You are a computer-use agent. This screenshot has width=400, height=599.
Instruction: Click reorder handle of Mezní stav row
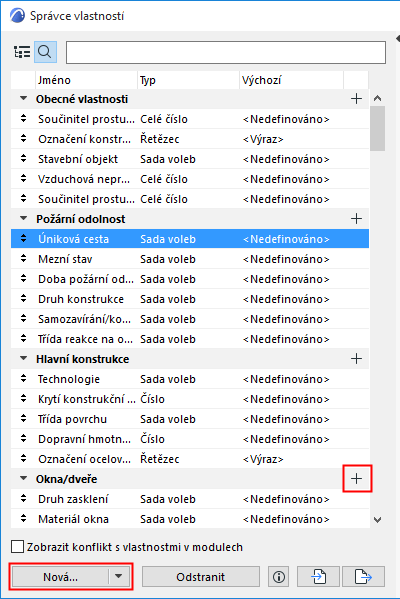[24, 259]
